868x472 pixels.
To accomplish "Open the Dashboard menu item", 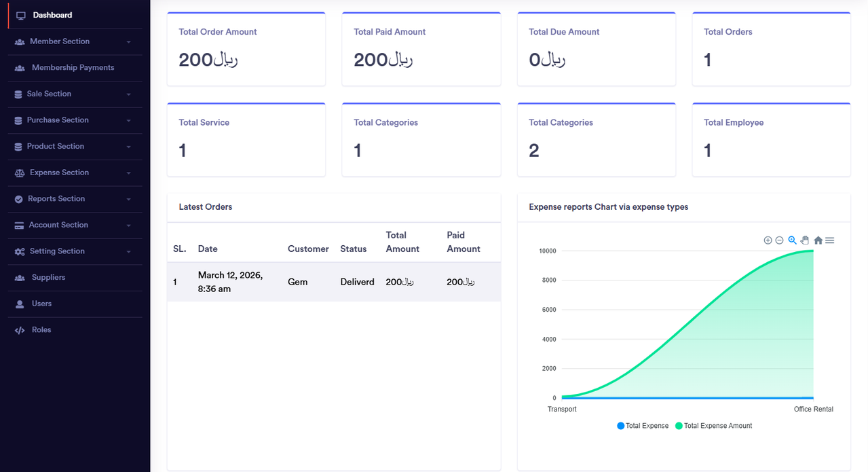I will 75,15.
